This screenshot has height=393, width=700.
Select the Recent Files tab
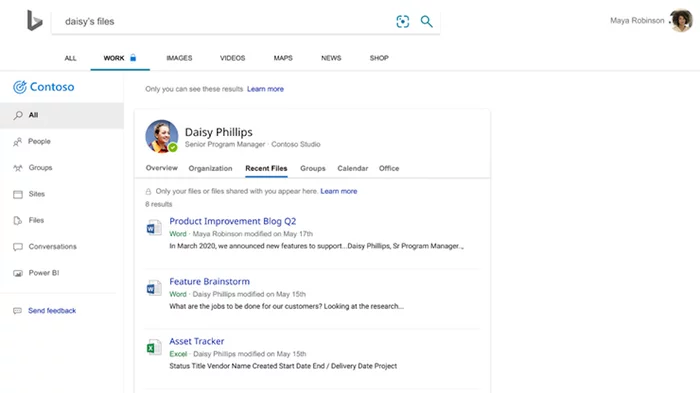coord(266,168)
